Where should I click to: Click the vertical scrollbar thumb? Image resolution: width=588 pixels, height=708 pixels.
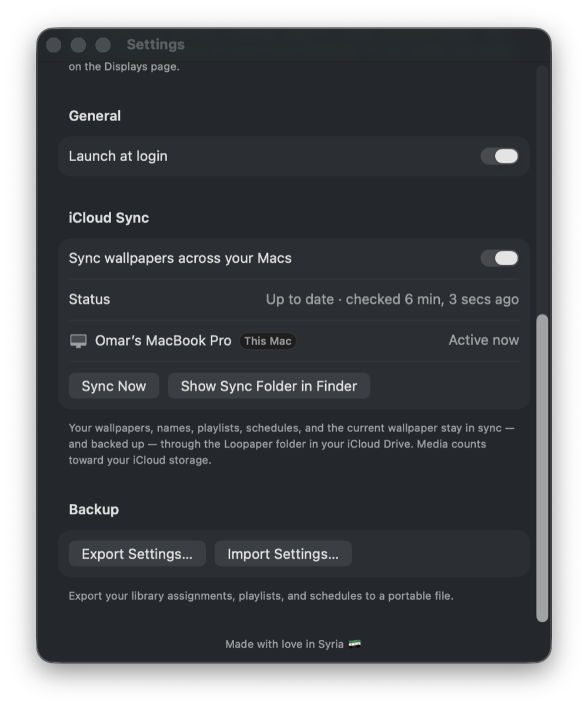coord(542,467)
